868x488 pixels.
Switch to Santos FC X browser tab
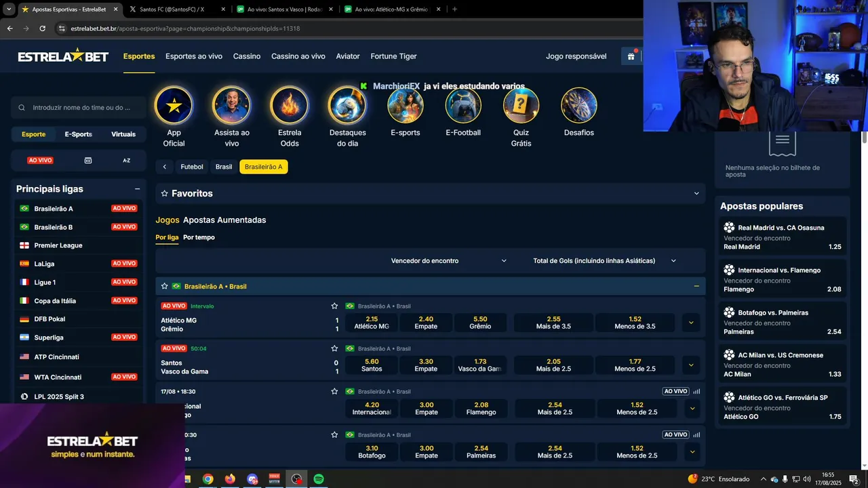click(176, 9)
